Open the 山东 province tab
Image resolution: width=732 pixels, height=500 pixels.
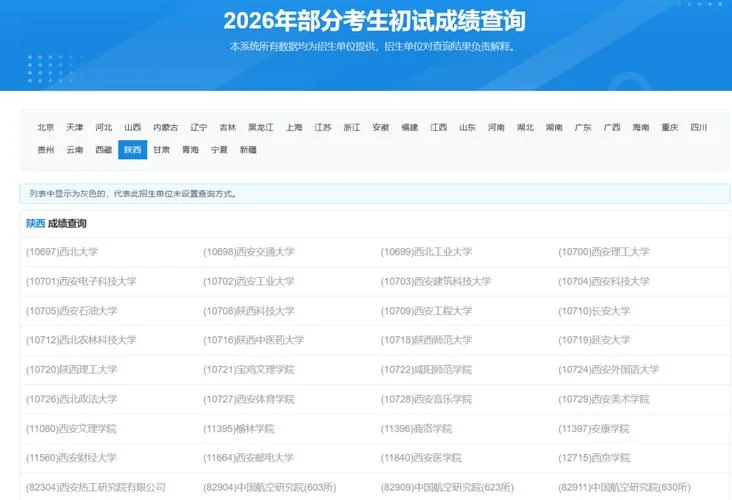[x=468, y=127]
